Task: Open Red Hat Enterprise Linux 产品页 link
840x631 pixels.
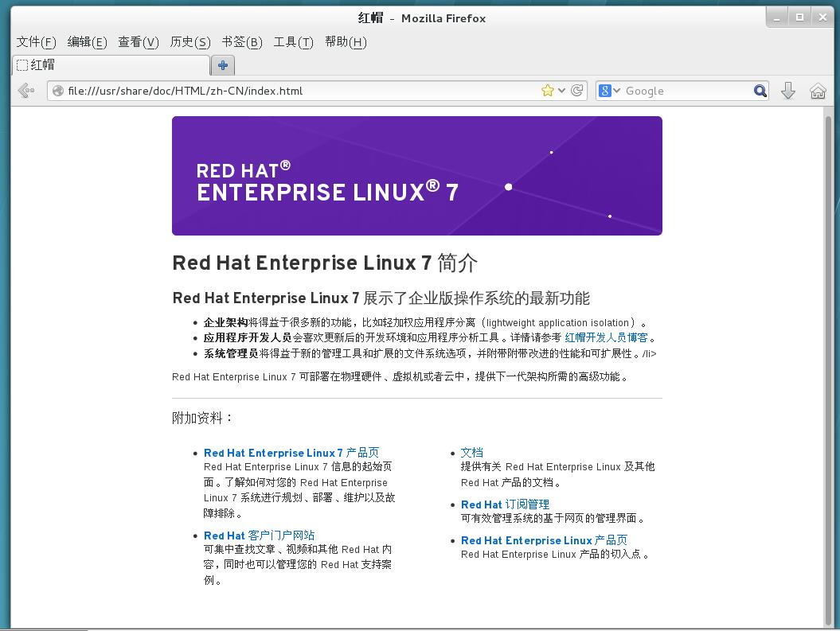Action: click(x=544, y=540)
